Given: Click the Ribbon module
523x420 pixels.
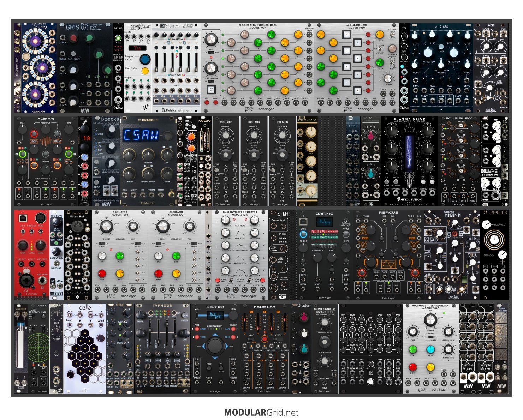Looking at the screenshot, I should click(57, 255).
